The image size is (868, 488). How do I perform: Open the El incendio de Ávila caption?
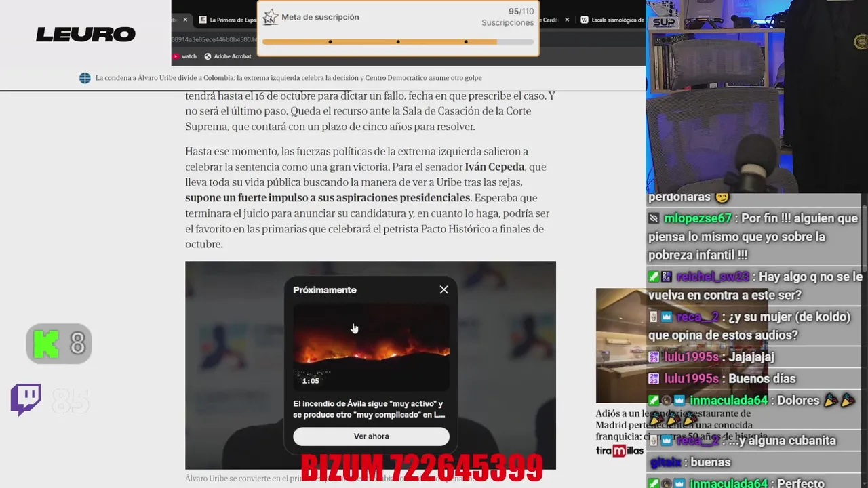click(x=370, y=409)
